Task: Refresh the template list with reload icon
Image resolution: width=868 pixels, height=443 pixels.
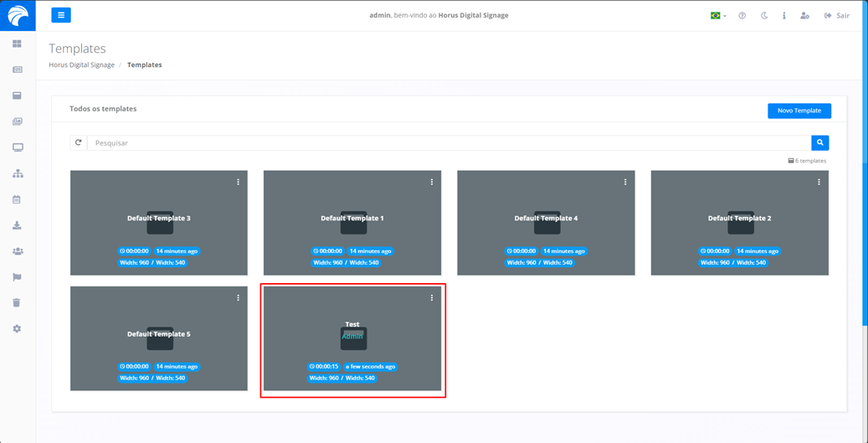Action: [x=79, y=143]
